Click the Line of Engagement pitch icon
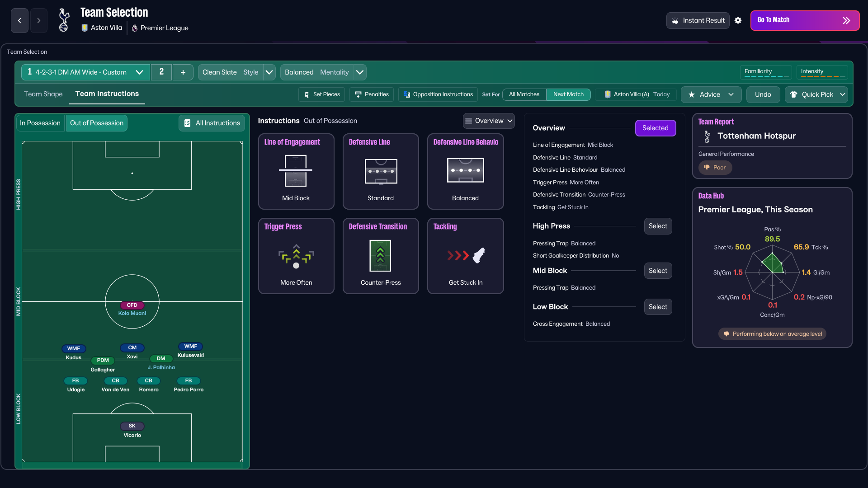 [296, 171]
